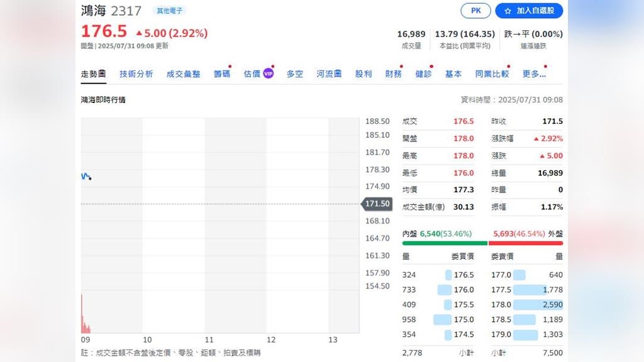The height and width of the screenshot is (362, 644).
Task: View the 股利 tab
Action: tap(364, 74)
